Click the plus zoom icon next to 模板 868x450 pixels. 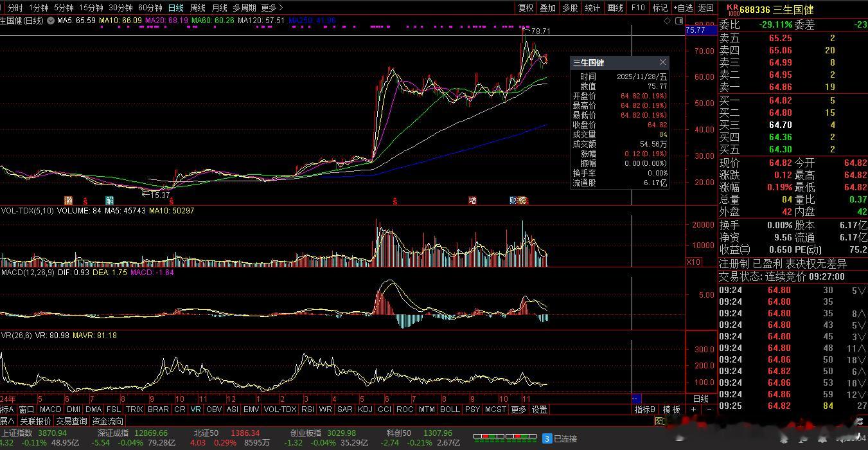(693, 410)
